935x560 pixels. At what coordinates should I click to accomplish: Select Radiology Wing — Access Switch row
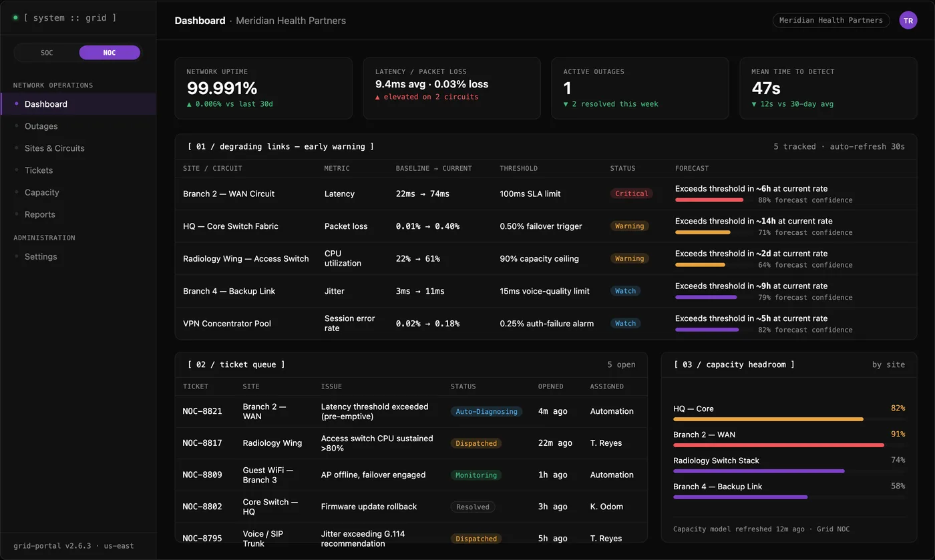pyautogui.click(x=546, y=258)
